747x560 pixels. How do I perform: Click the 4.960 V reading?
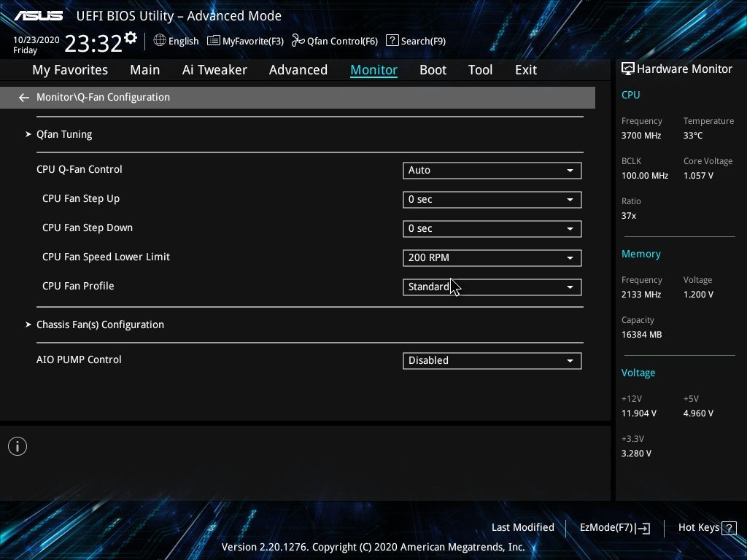click(x=698, y=413)
